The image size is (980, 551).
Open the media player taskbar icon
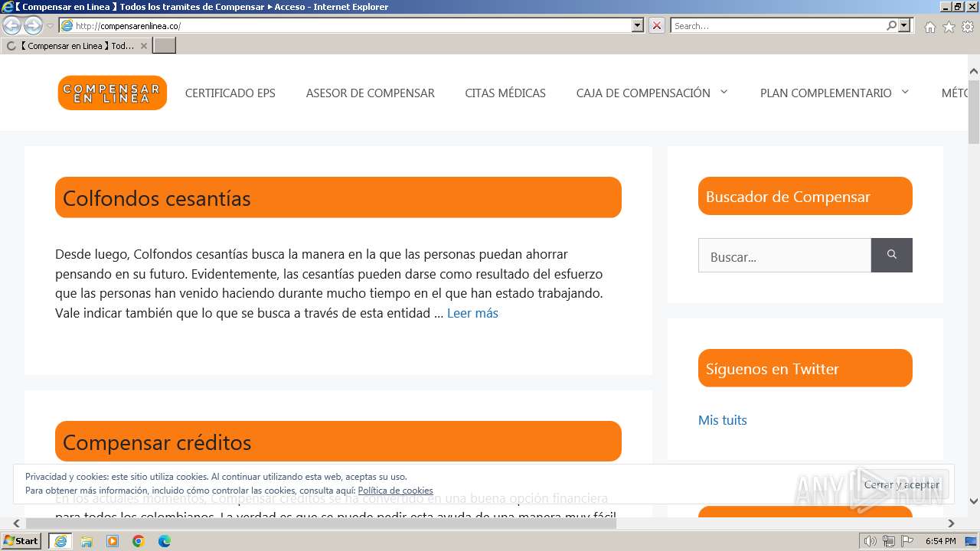[x=113, y=541]
